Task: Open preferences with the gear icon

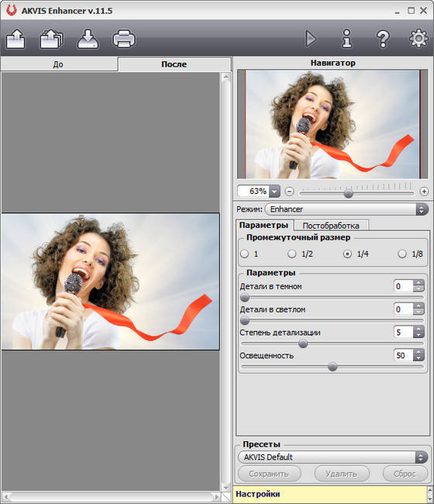Action: pyautogui.click(x=418, y=39)
